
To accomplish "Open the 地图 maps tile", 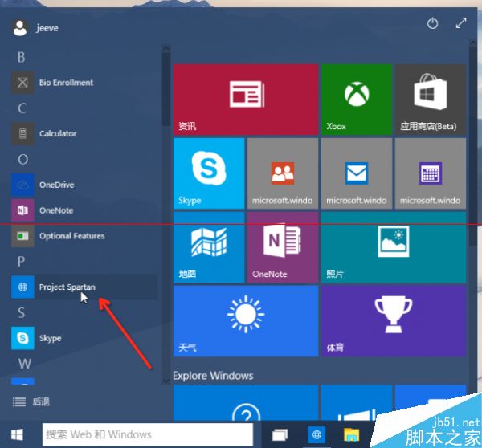I will [209, 247].
